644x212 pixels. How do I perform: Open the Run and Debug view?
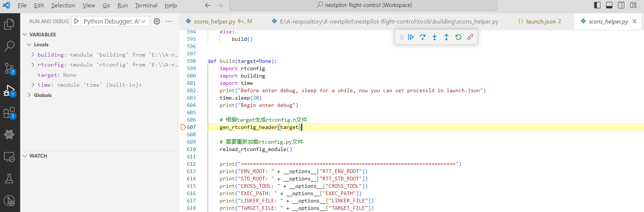coord(9,91)
